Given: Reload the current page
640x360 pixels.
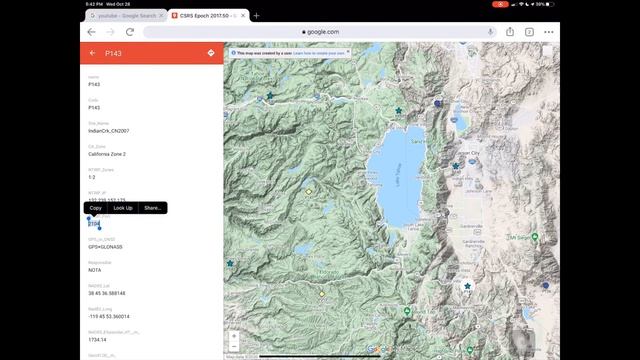Looking at the screenshot, I should (x=130, y=32).
